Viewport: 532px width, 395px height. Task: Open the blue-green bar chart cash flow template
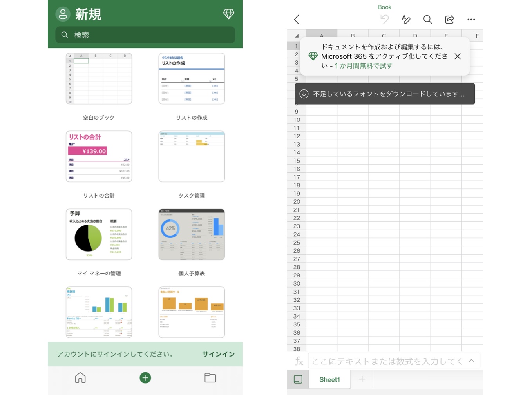(99, 312)
